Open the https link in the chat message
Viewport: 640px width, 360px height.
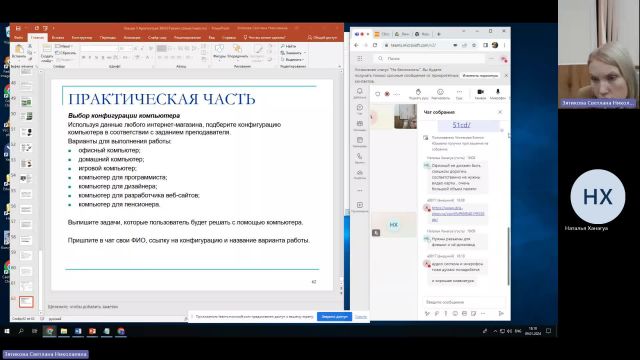pyautogui.click(x=458, y=213)
